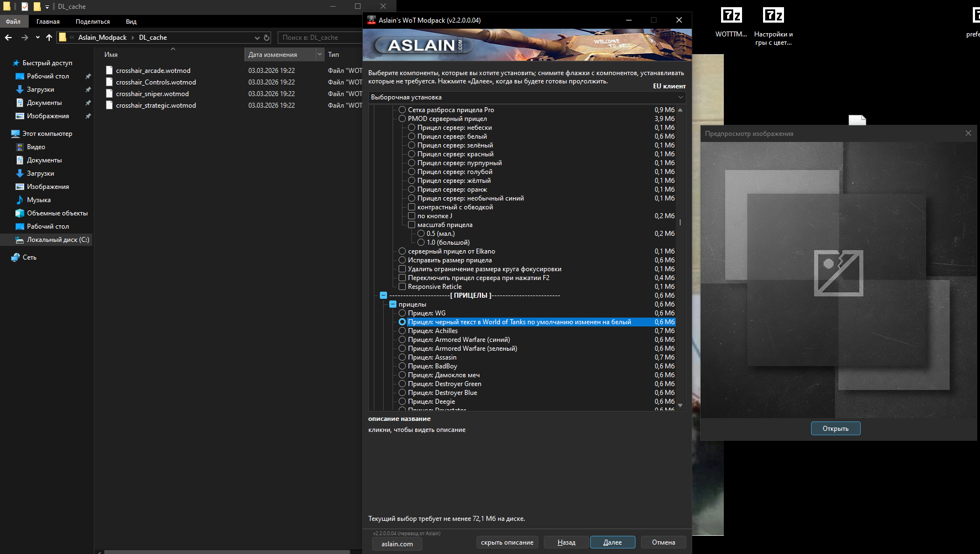
Task: Check the по кнопке J option
Action: coord(411,216)
